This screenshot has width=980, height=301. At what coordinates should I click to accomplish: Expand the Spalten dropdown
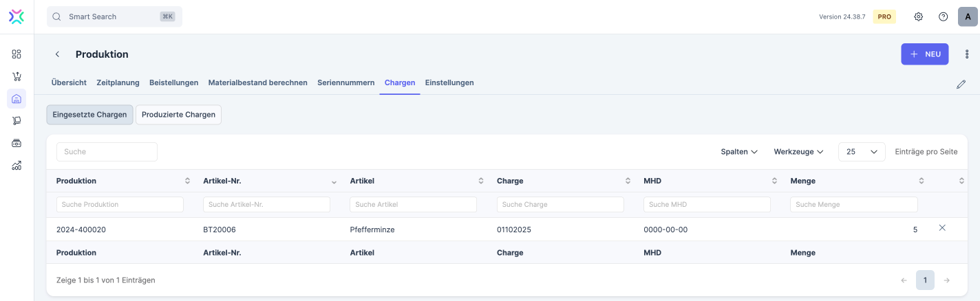click(x=738, y=152)
